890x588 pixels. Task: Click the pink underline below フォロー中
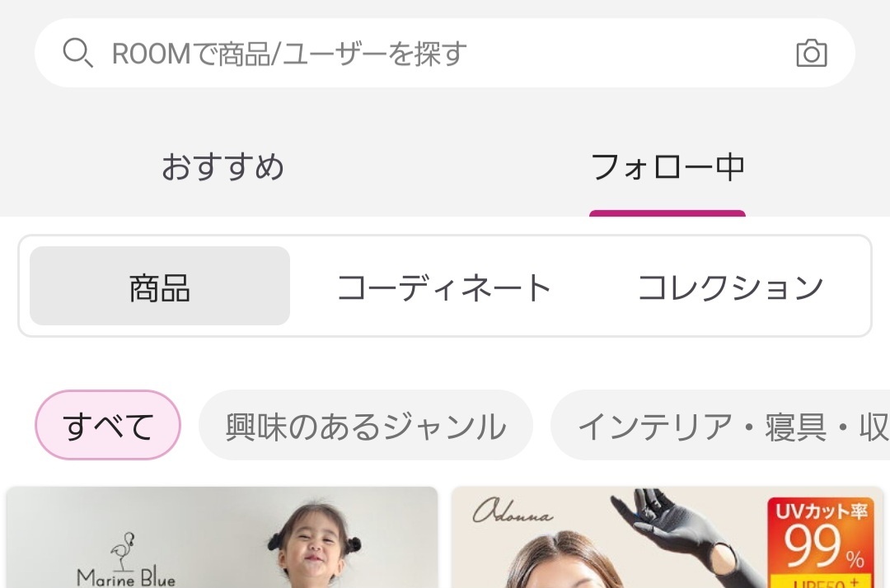[x=667, y=213]
